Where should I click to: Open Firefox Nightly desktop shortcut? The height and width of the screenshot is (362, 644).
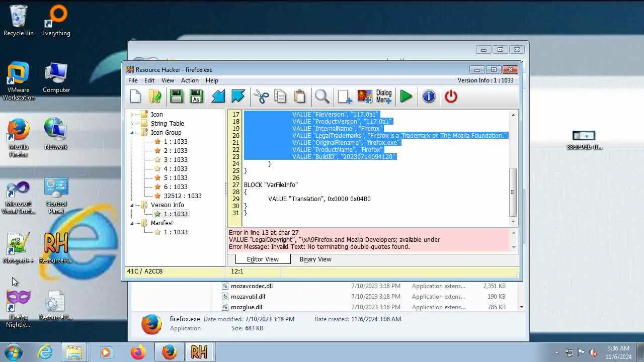coord(18,309)
